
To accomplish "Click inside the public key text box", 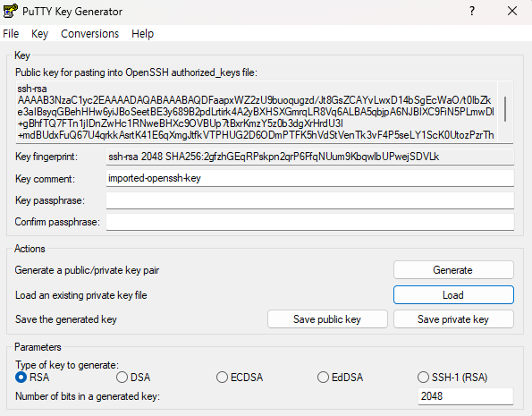I will (x=257, y=112).
